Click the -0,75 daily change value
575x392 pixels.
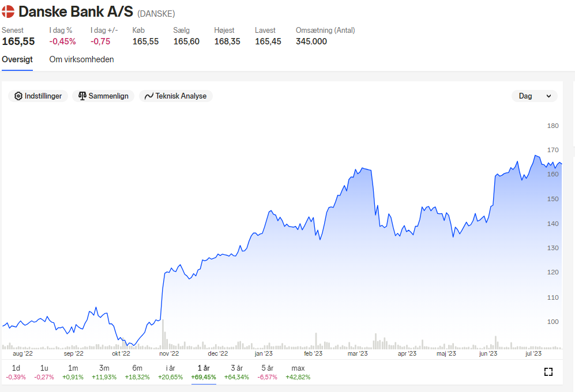[x=100, y=42]
